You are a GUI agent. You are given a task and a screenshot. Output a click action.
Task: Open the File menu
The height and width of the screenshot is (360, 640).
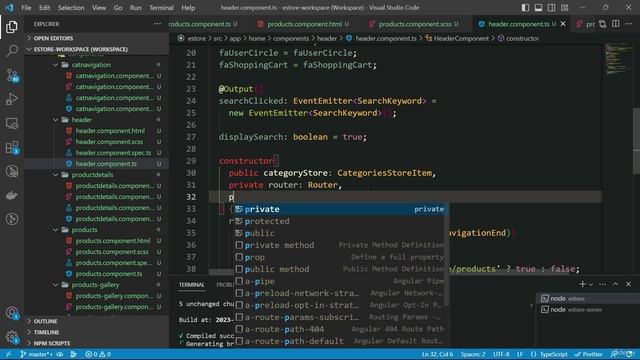(x=26, y=8)
